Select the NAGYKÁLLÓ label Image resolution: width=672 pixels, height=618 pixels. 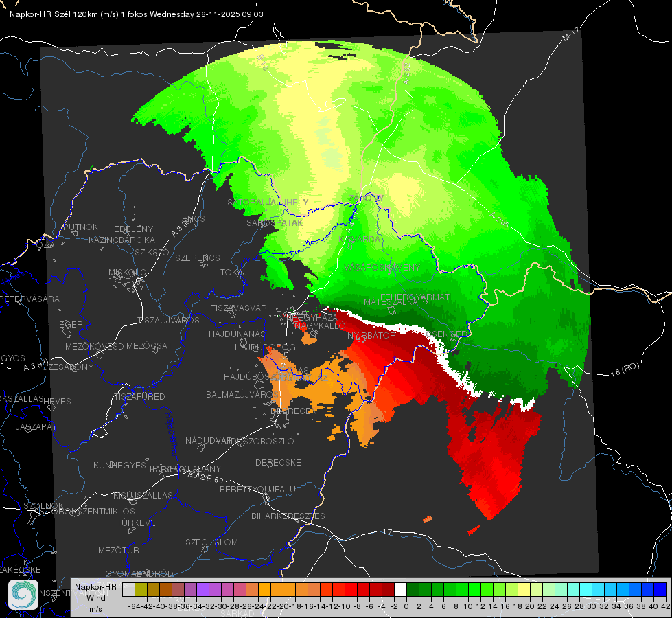(x=320, y=326)
